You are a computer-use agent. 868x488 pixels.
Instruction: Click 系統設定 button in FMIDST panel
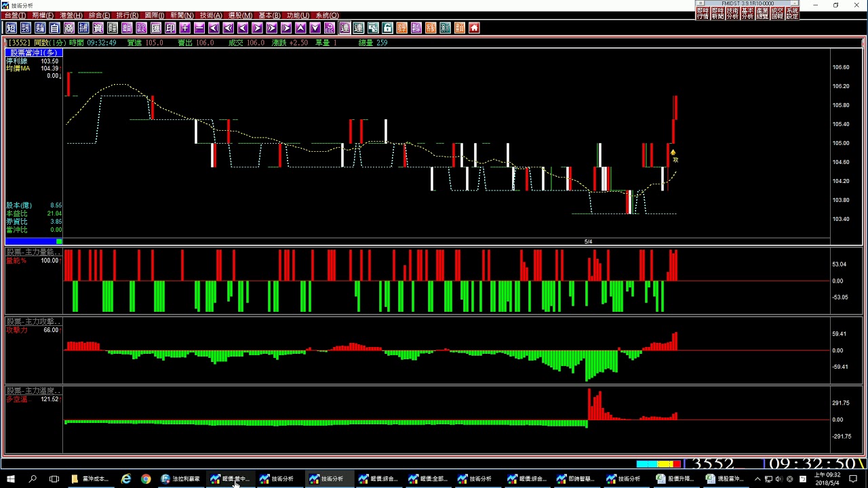coord(792,14)
